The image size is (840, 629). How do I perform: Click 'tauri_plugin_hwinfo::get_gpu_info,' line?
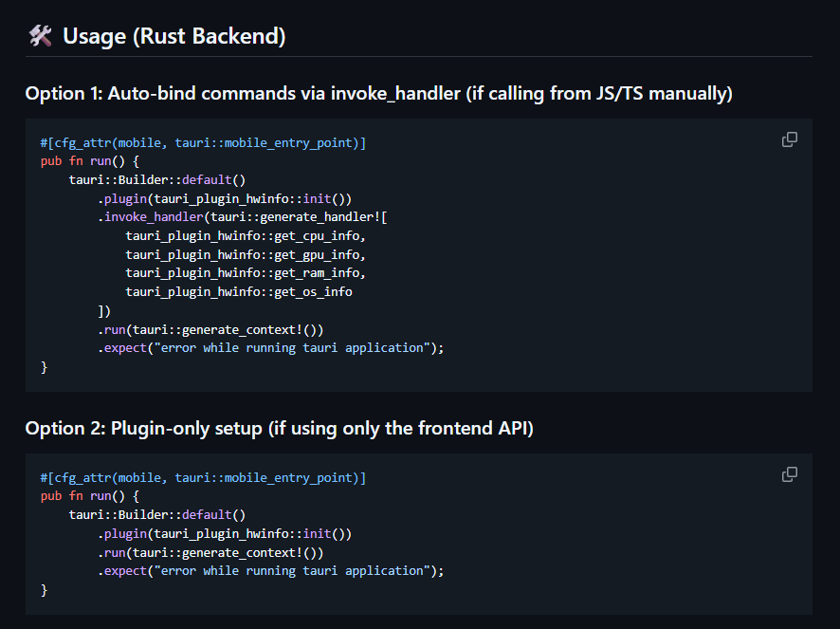coord(246,254)
